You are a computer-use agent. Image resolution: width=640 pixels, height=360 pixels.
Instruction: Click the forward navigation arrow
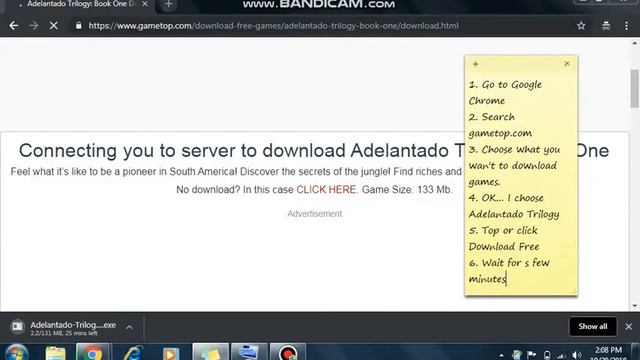tap(33, 26)
